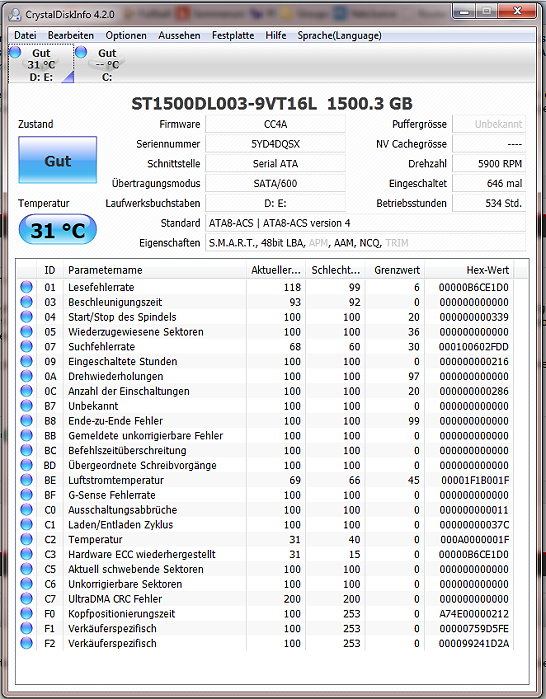Click status orb of Ausschaltungsabbrüche row
This screenshot has height=699, width=546.
tap(26, 510)
